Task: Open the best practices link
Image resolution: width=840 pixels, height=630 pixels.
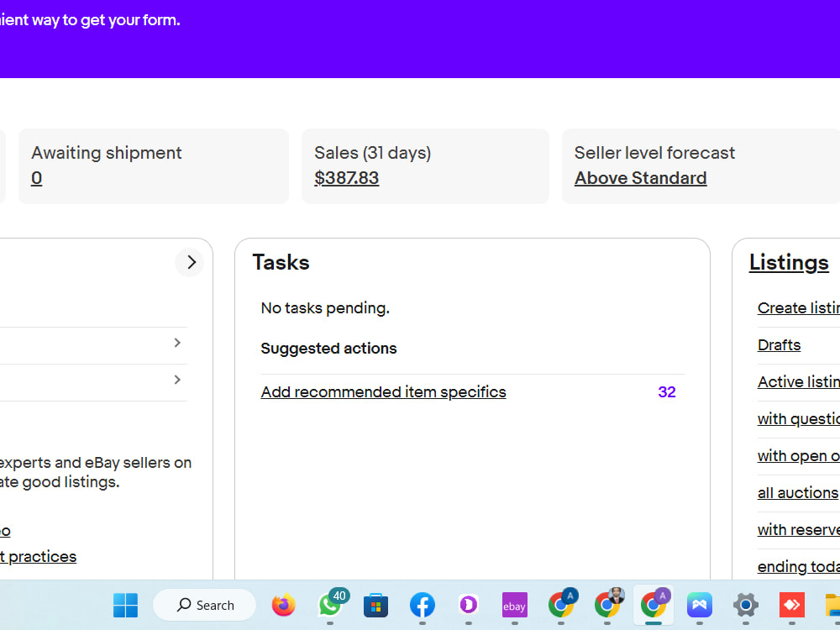Action: (38, 557)
